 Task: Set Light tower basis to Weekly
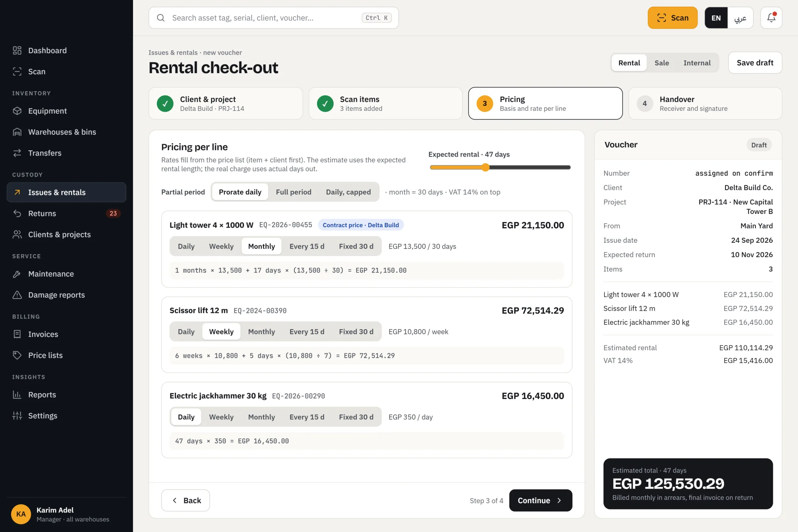221,246
